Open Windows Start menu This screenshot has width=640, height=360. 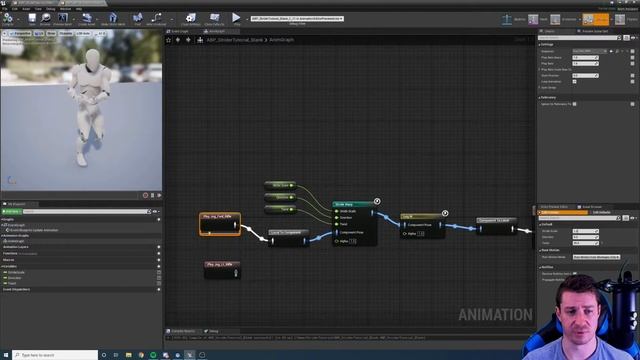pos(6,355)
